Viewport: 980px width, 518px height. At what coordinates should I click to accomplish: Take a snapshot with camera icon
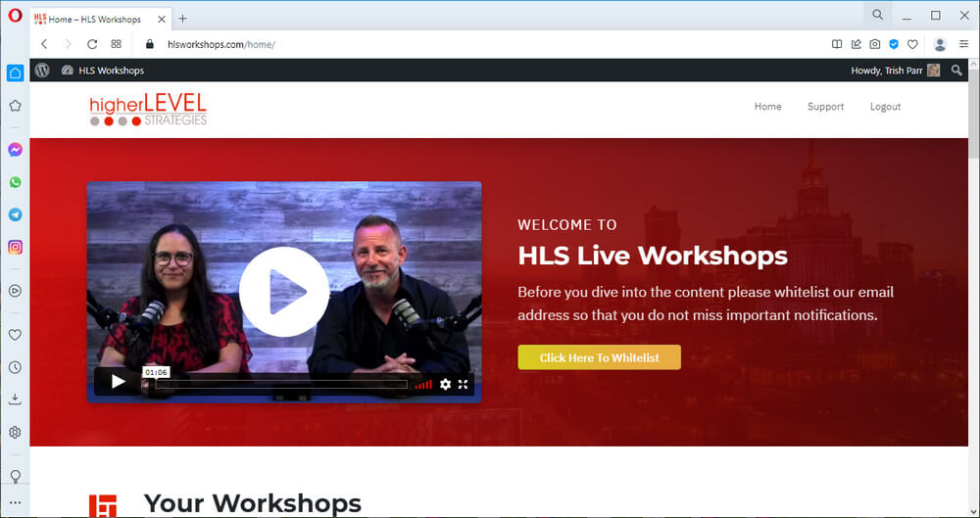coord(875,44)
